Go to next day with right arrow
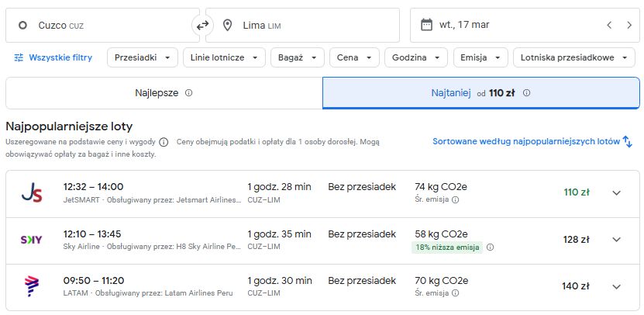 (629, 25)
